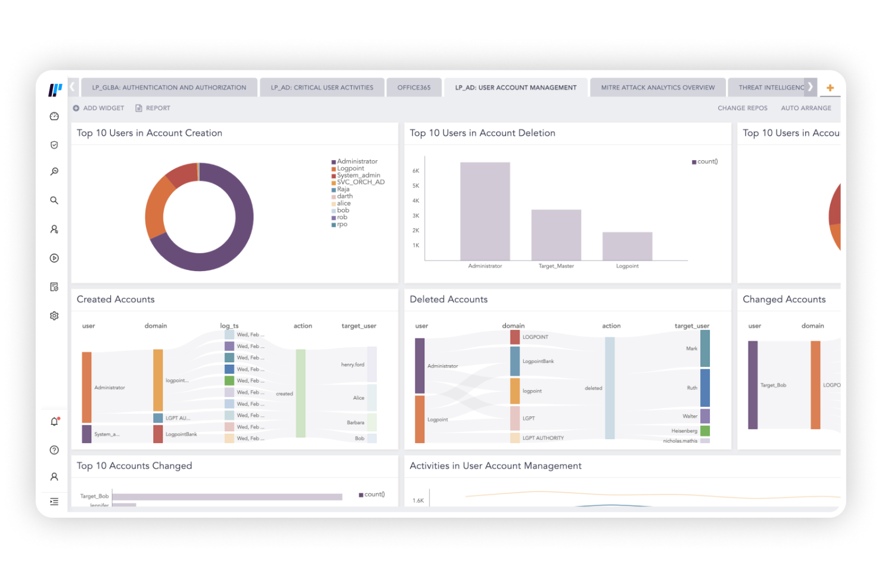This screenshot has height=588, width=882.
Task: Click AUTO ARRANGE
Action: pyautogui.click(x=806, y=108)
